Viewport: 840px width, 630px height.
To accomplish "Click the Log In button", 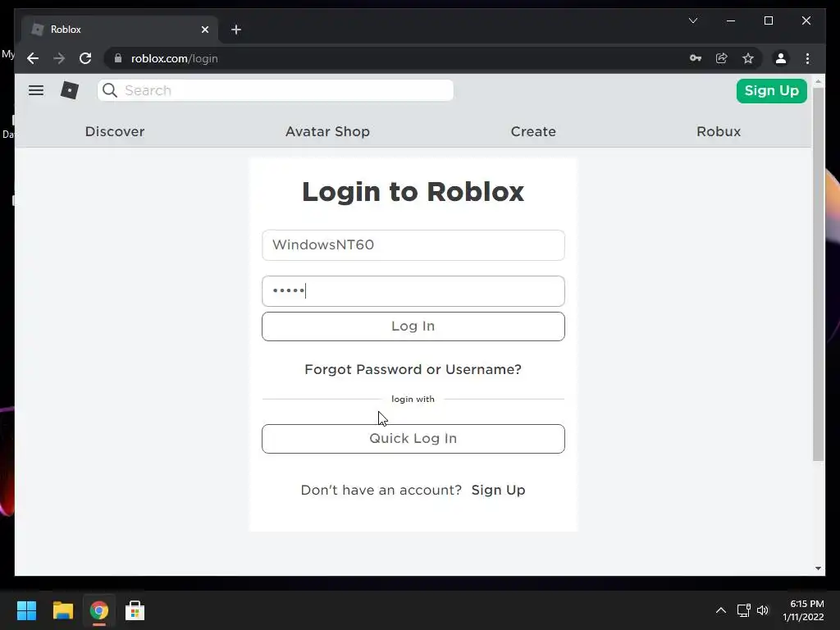I will pyautogui.click(x=413, y=326).
